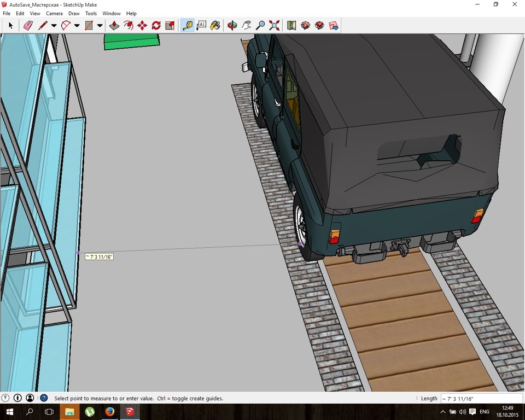
Task: Activate the Rotate tool
Action: pos(156,26)
